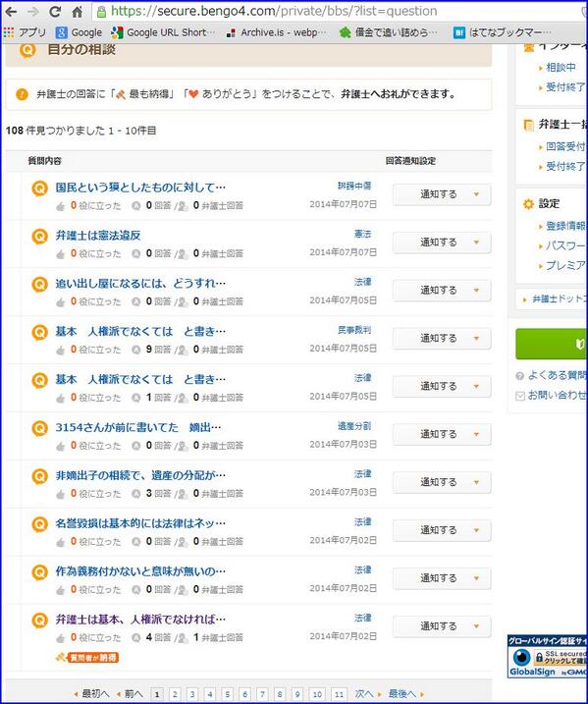This screenshot has height=704, width=588.
Task: Open Google URL Shortener bookmark
Action: 163,32
